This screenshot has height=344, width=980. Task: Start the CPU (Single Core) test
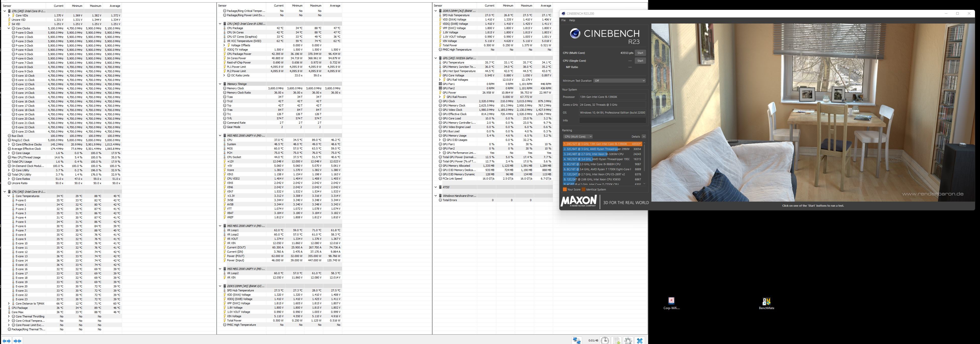pos(640,61)
